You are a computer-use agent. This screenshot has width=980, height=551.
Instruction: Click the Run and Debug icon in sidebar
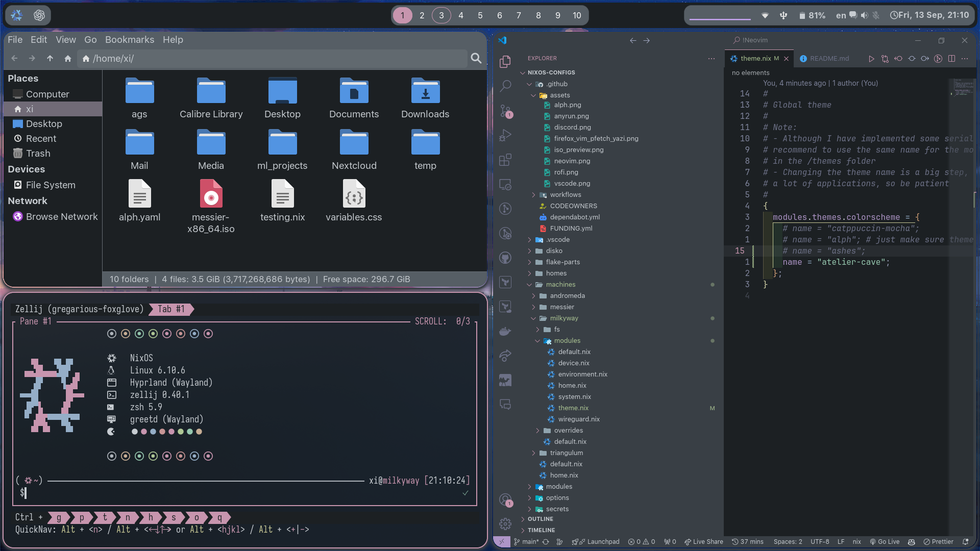tap(505, 136)
